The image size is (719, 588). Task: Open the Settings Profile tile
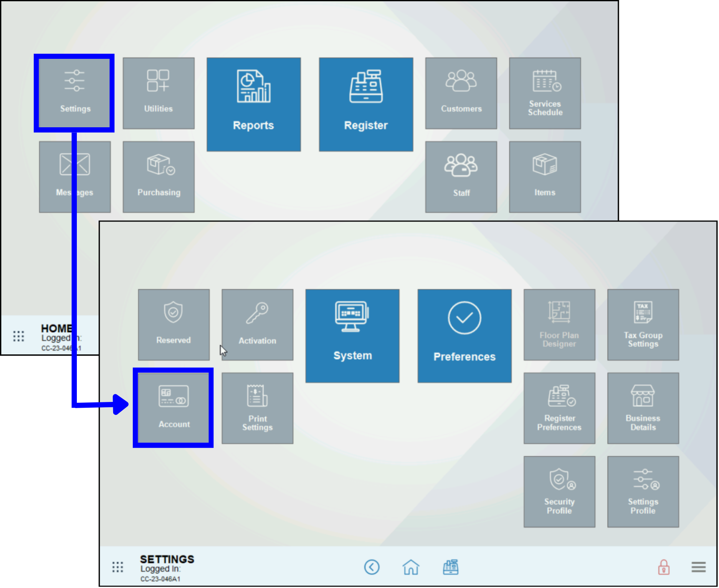coord(643,491)
